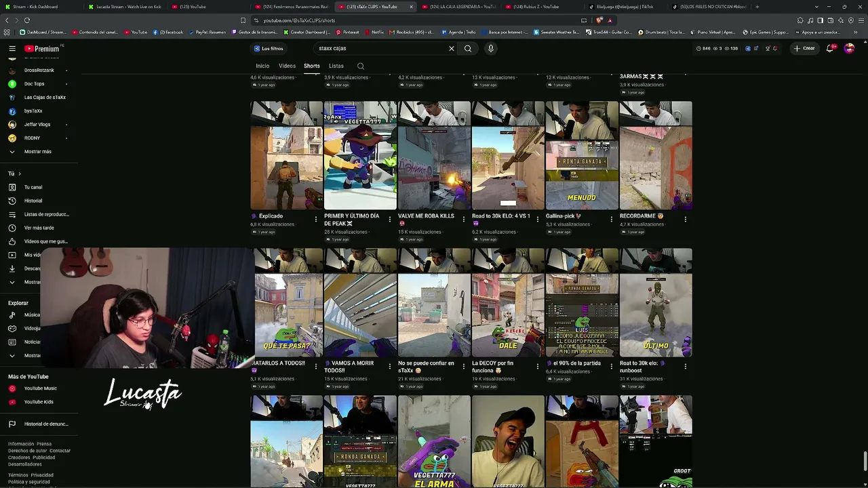This screenshot has width=868, height=488.
Task: Open the DrossRotzank subscription
Action: tap(39, 70)
